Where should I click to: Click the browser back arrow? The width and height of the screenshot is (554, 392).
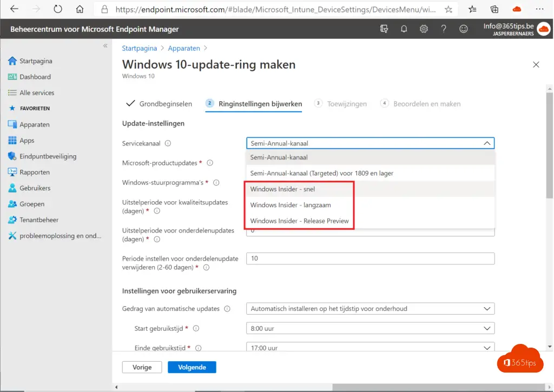[14, 9]
